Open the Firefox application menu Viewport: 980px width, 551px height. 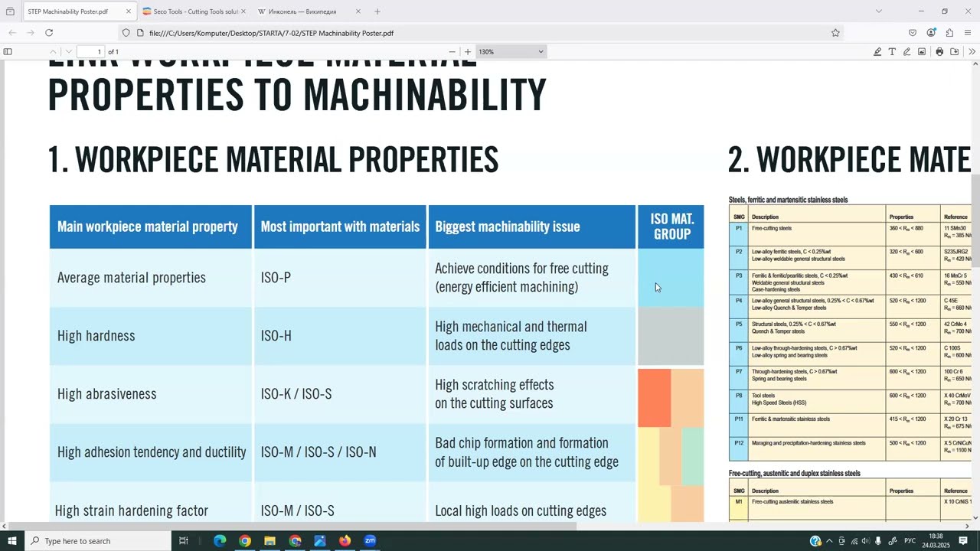pyautogui.click(x=968, y=33)
